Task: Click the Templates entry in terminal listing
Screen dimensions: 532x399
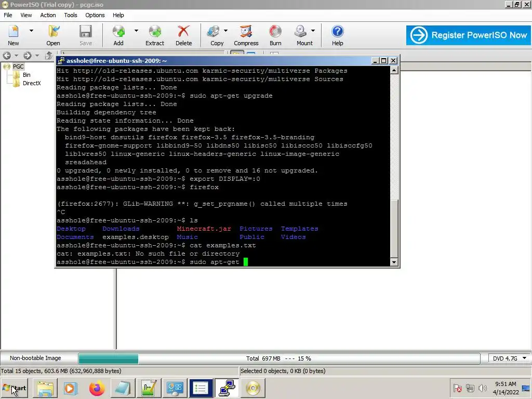Action: (299, 229)
